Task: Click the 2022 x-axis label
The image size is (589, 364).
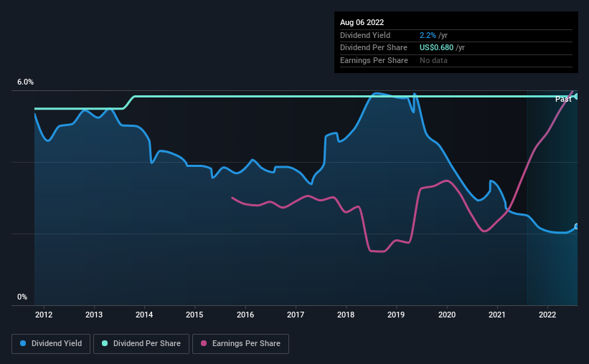Action: point(547,315)
